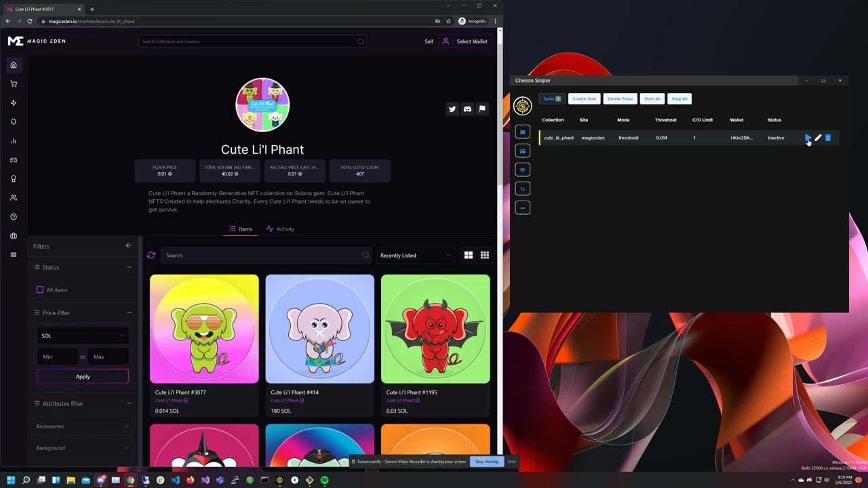Toggle the All items checkbox

(40, 290)
